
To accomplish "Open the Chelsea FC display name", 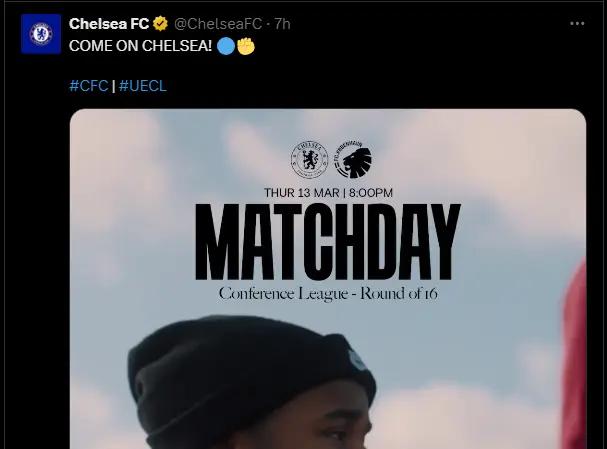I will pyautogui.click(x=109, y=24).
